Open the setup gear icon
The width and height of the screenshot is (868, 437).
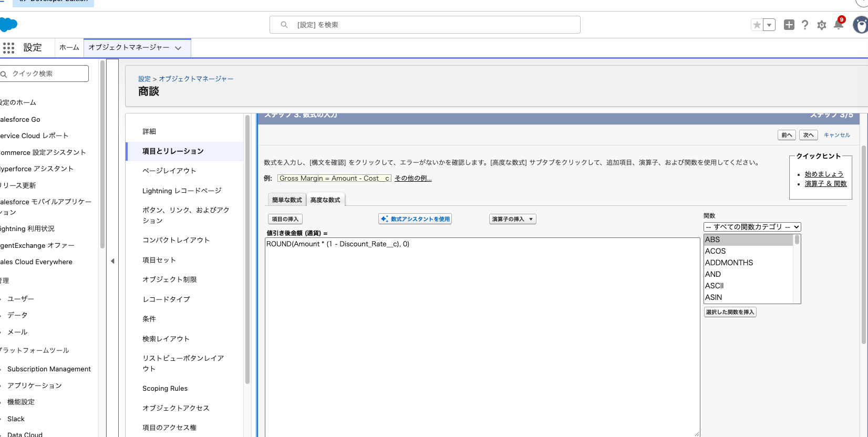822,25
